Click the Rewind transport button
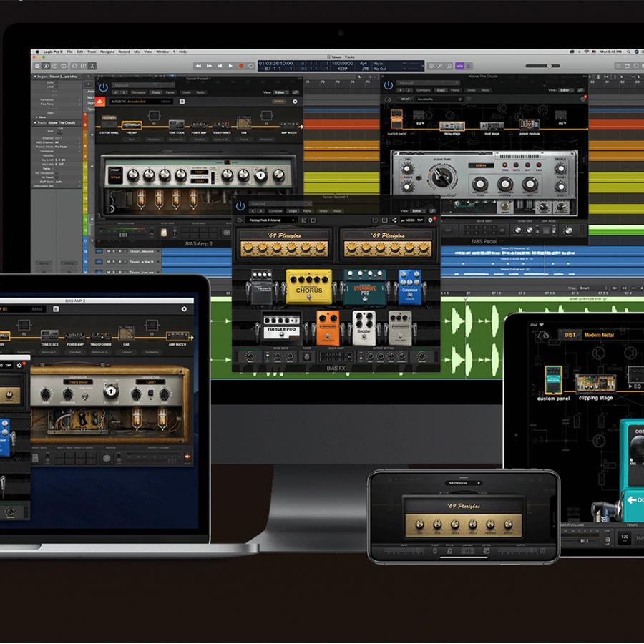The width and height of the screenshot is (644, 644). click(198, 66)
